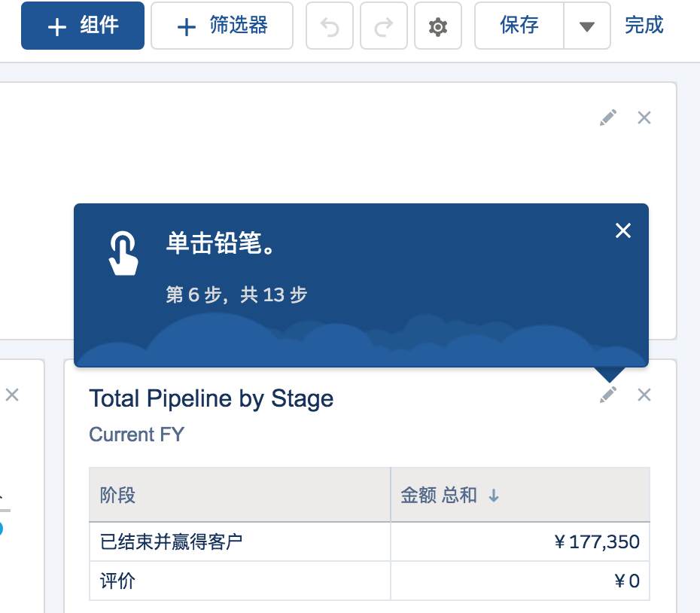Screen dimensions: 700x613
Task: Remove the left-side component with its X icon
Action: click(12, 395)
